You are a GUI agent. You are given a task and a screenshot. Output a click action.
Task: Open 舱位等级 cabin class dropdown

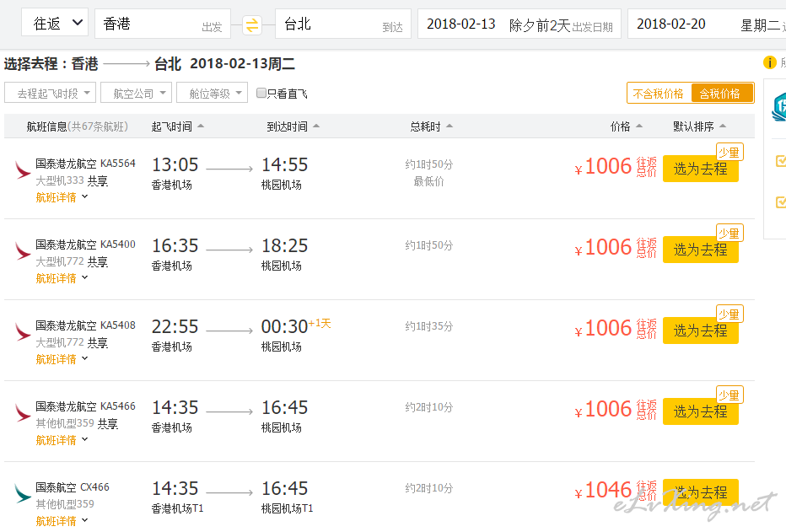(212, 93)
